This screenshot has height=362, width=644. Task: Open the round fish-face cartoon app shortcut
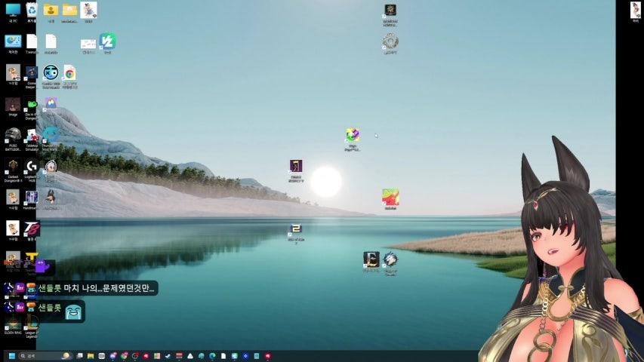pyautogui.click(x=51, y=76)
